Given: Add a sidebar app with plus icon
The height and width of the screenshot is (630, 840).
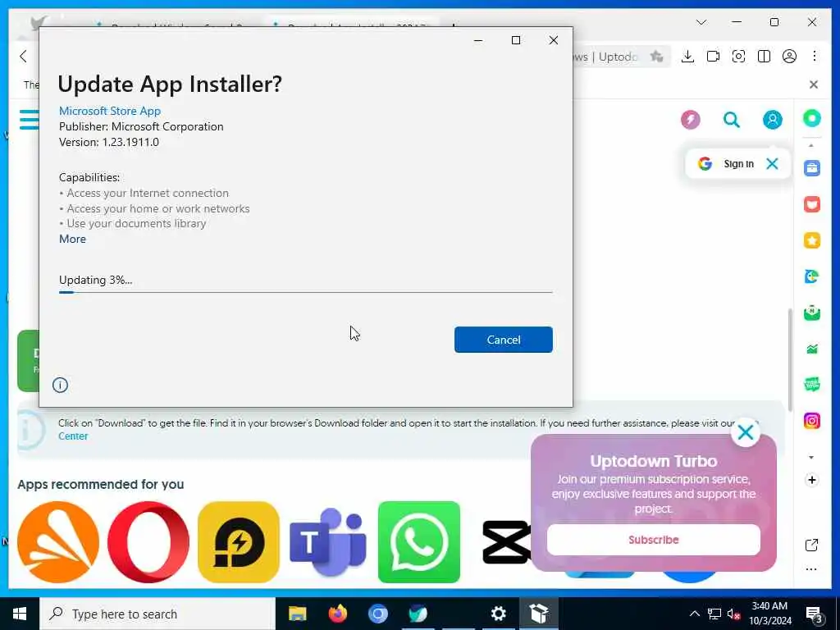Looking at the screenshot, I should click(811, 480).
